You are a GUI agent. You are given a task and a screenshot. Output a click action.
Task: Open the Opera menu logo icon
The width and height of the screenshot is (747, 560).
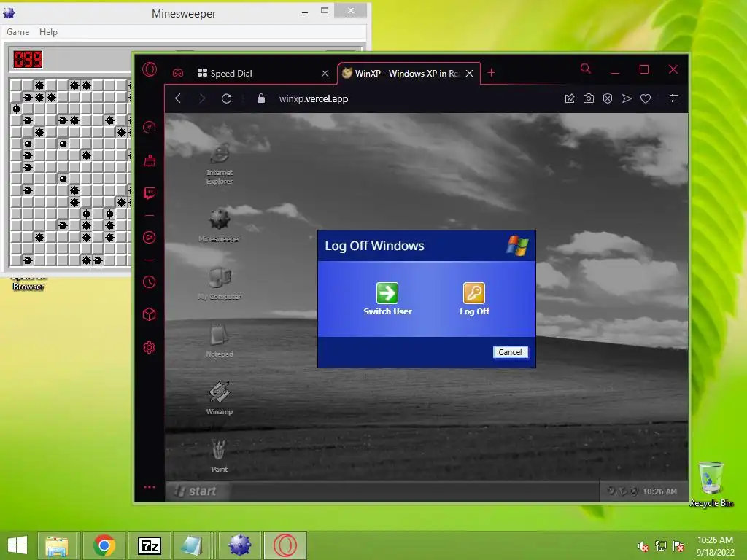tap(150, 69)
